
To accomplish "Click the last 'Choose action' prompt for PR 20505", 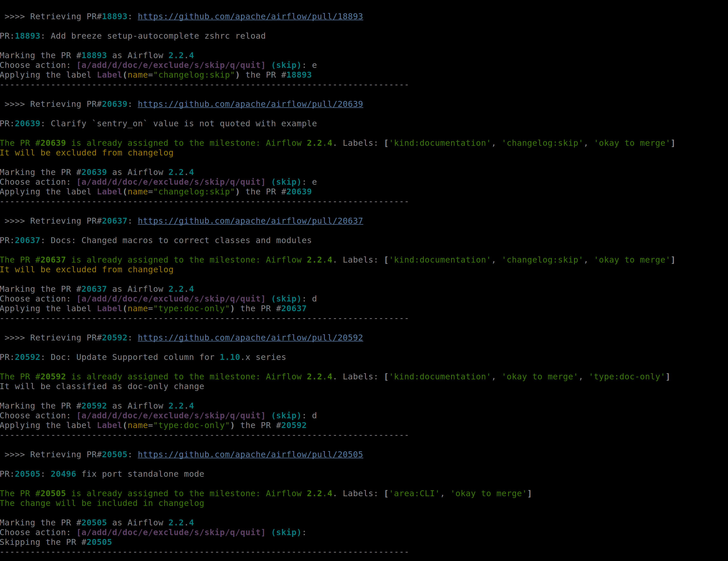I will pyautogui.click(x=153, y=532).
